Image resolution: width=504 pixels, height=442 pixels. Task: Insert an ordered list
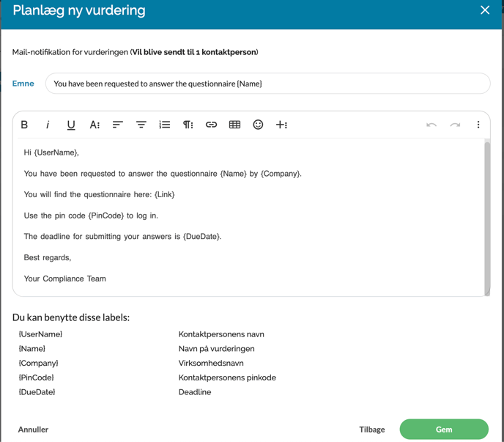click(x=165, y=125)
